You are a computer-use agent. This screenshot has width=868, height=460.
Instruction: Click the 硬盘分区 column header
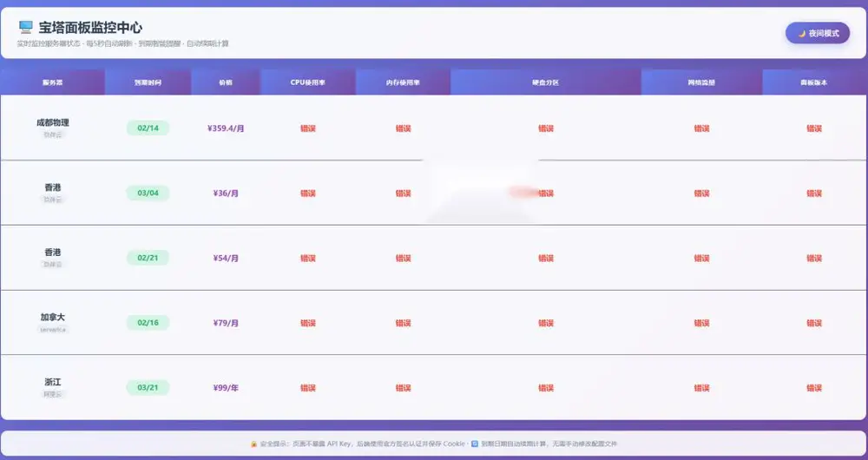546,82
